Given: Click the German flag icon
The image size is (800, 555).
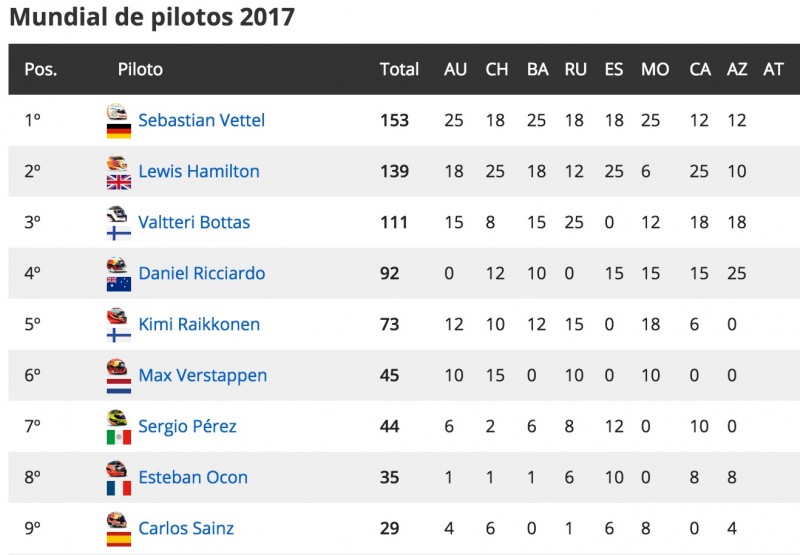Looking at the screenshot, I should coord(119,131).
